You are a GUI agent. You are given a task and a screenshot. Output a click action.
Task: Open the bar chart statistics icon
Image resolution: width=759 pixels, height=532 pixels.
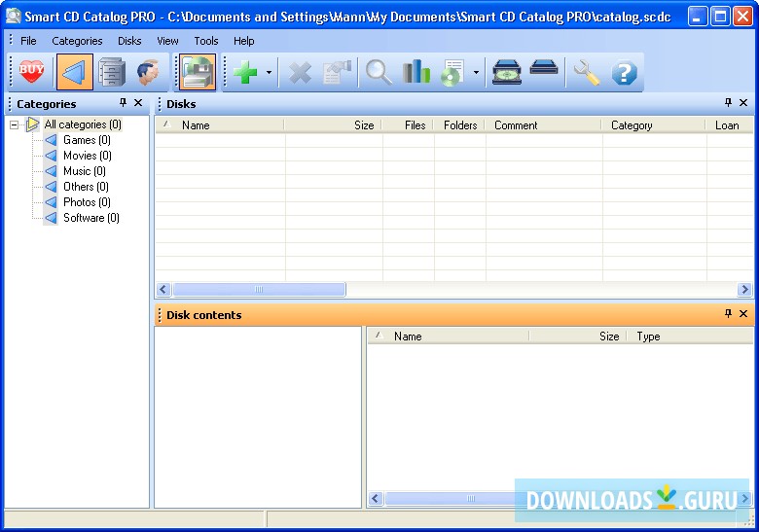(416, 73)
